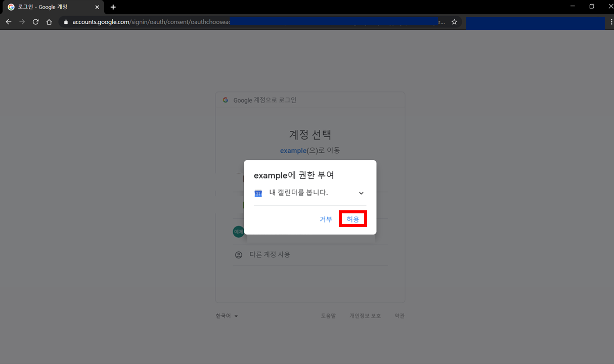Go forward with the browser arrow
Viewport: 614px width, 364px height.
click(22, 22)
